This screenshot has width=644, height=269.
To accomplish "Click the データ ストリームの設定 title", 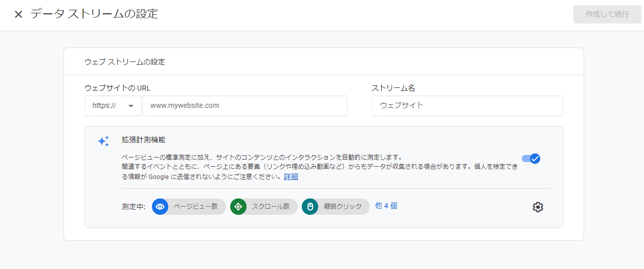I will point(94,14).
